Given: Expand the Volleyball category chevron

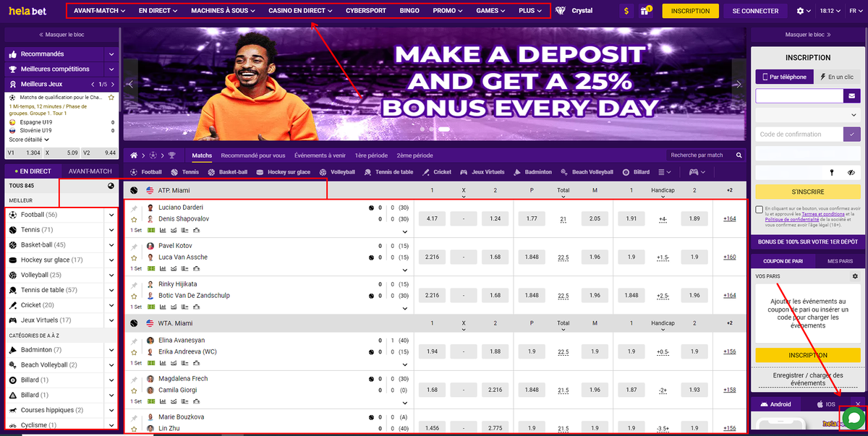Looking at the screenshot, I should [111, 275].
